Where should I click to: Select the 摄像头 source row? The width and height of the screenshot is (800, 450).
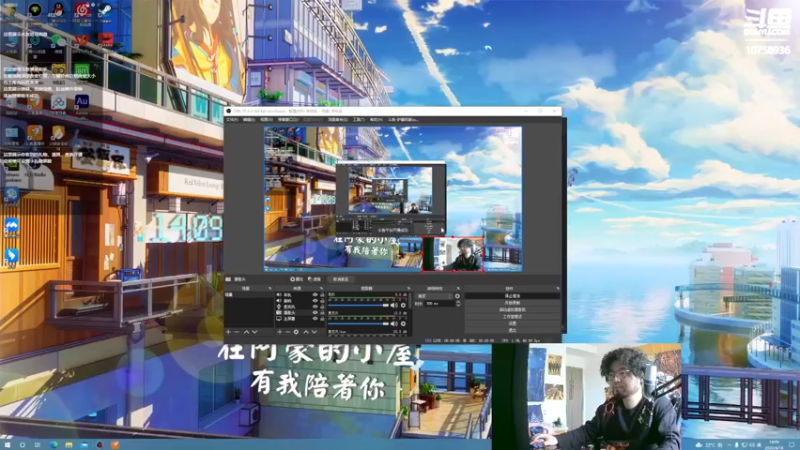click(300, 312)
